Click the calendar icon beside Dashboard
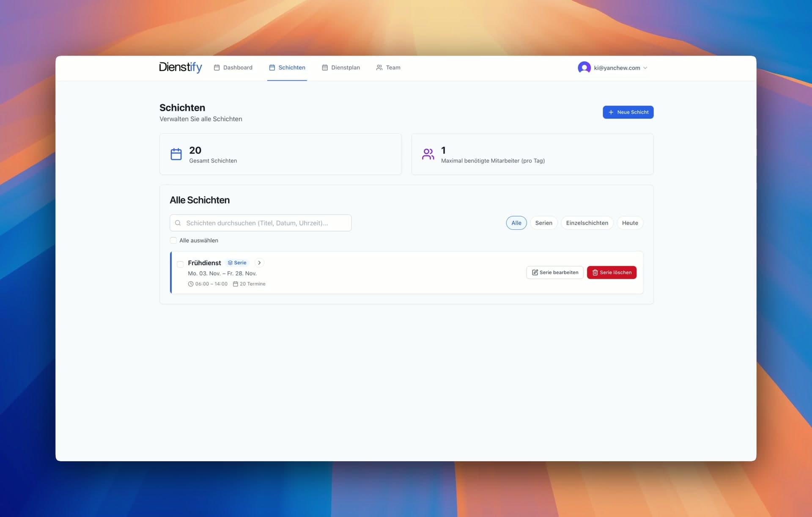Screen dimensions: 812x517 217,67
